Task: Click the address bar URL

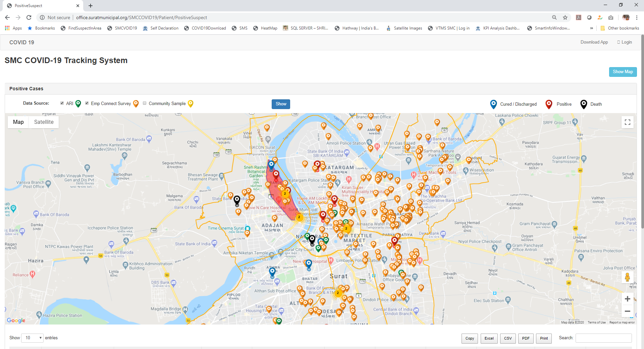Action: tap(142, 17)
